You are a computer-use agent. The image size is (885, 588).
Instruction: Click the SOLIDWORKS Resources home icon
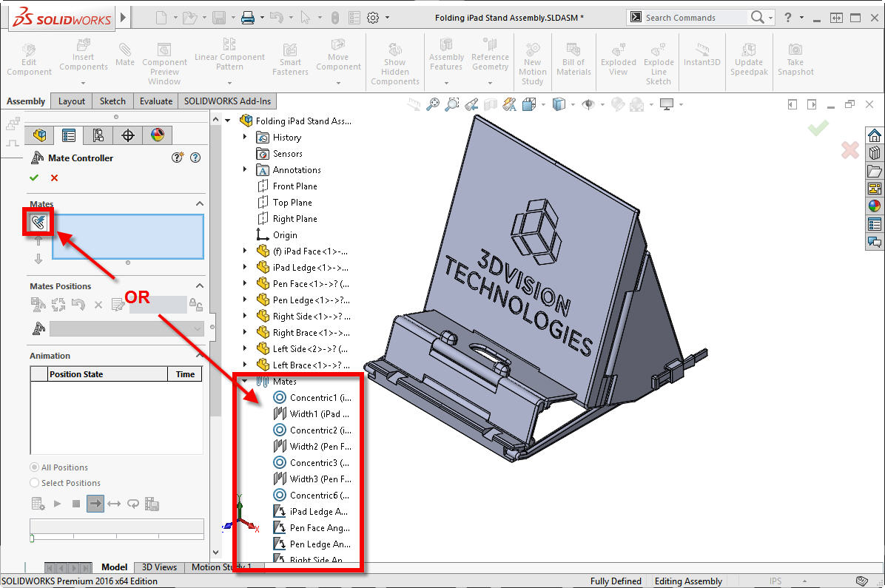875,135
